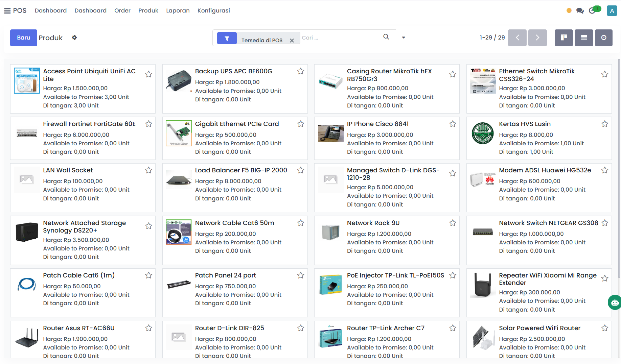Click the Baru button
Screen dimensions: 621x364
pos(24,38)
